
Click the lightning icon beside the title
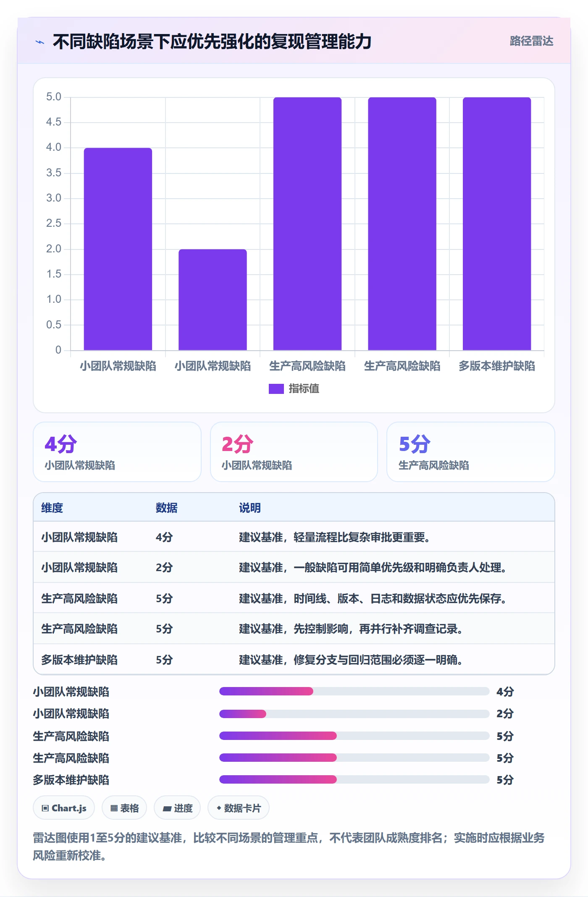40,42
